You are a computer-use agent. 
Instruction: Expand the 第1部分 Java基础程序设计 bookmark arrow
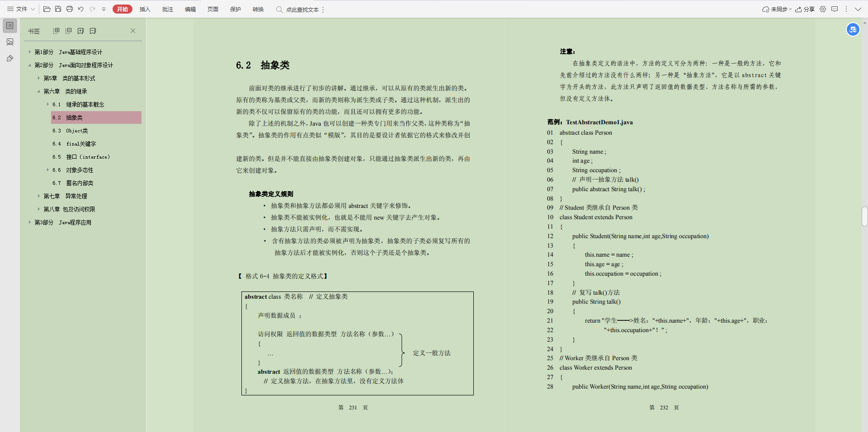(30, 52)
